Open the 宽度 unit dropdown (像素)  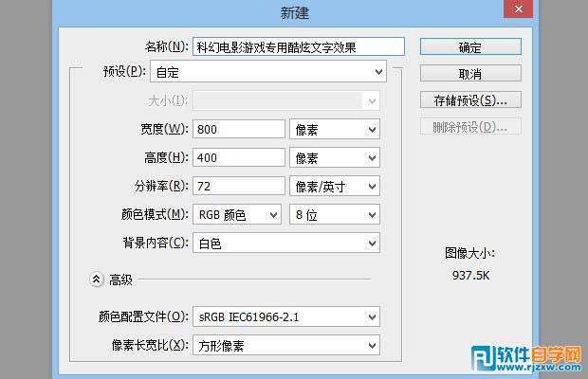[x=335, y=129]
